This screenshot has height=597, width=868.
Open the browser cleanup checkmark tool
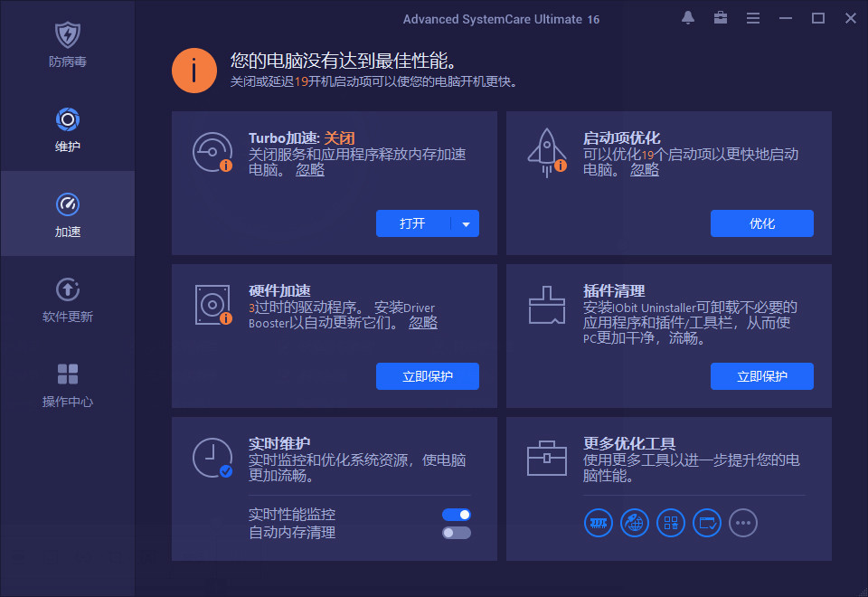click(x=706, y=523)
